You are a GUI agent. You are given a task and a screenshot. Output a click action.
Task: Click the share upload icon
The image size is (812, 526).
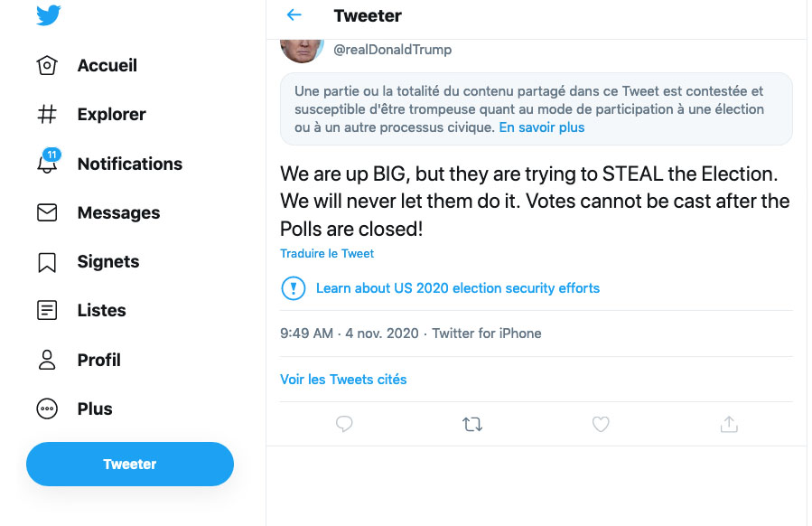point(729,424)
